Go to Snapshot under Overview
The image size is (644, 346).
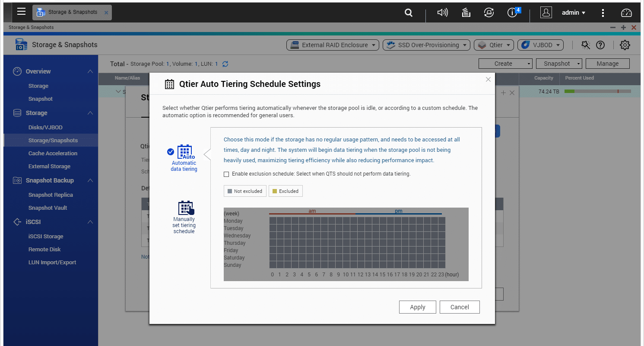point(41,99)
